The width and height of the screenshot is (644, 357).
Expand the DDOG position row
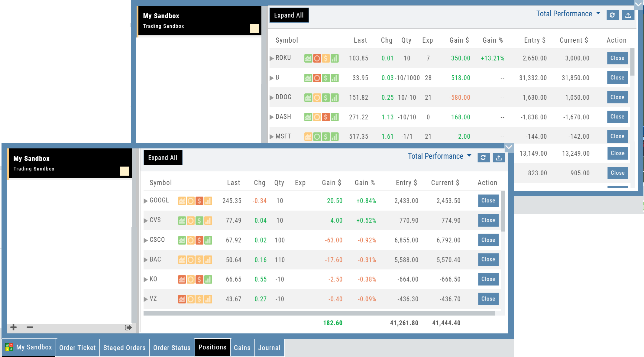(272, 98)
